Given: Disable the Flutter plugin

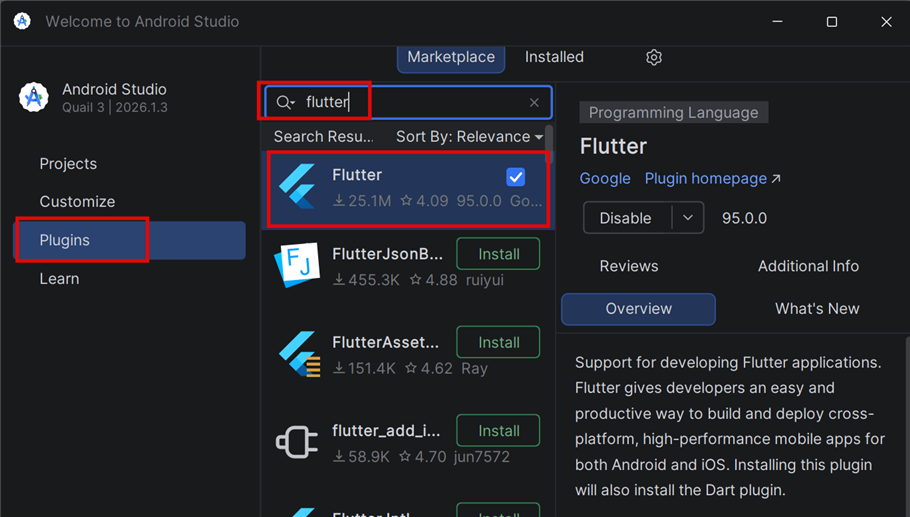Looking at the screenshot, I should [x=627, y=218].
